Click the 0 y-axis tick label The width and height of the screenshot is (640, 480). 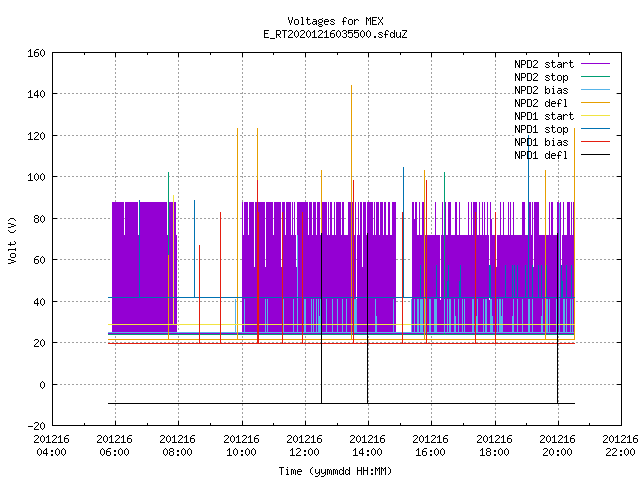coord(42,385)
